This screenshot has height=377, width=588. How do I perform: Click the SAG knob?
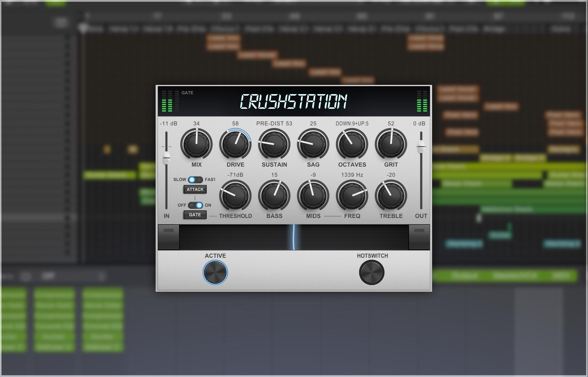(313, 144)
